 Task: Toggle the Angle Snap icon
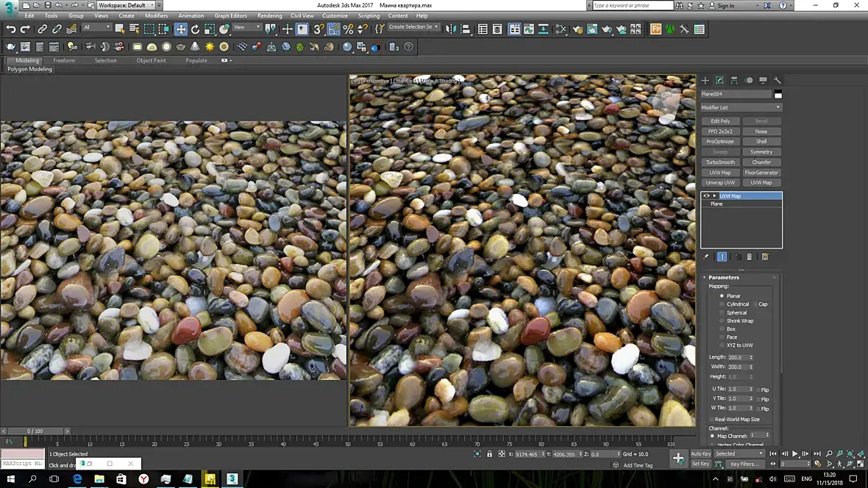(334, 29)
